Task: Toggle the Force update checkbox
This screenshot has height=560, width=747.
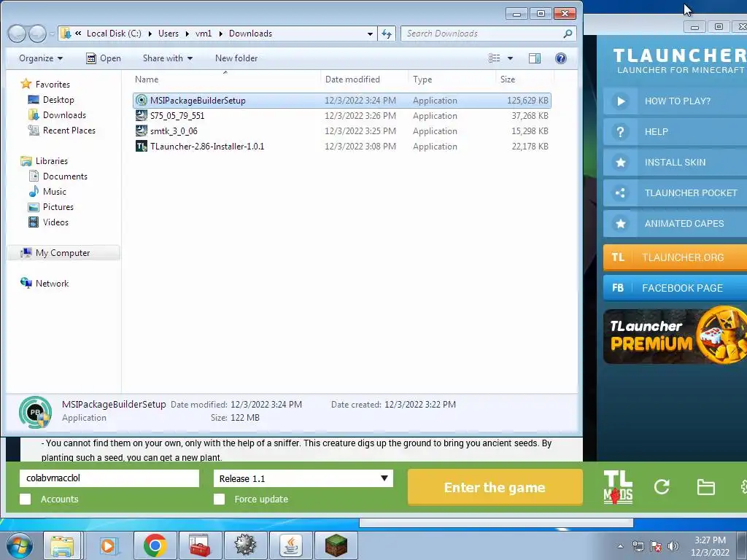Action: [x=219, y=499]
